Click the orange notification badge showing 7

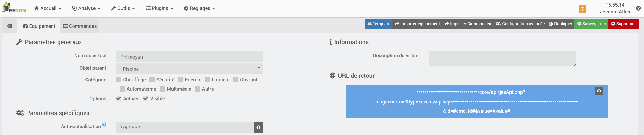[582, 9]
